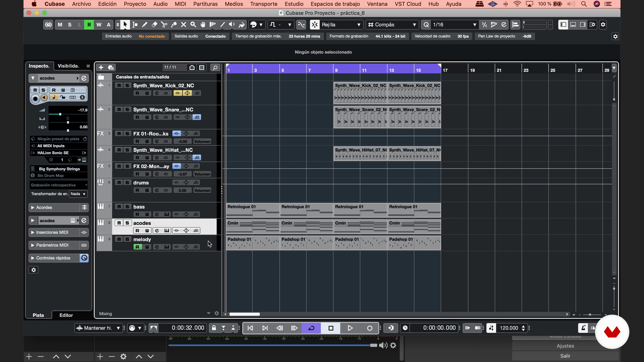
Task: Expand the Inserciones MIDI section
Action: [x=33, y=232]
